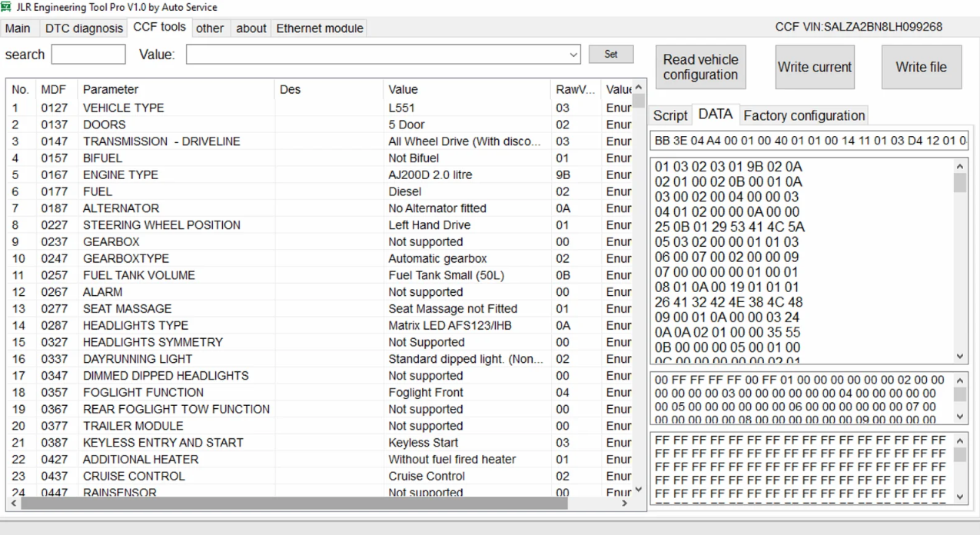The image size is (980, 535).
Task: Switch to the Ethernet module tab
Action: 319,28
